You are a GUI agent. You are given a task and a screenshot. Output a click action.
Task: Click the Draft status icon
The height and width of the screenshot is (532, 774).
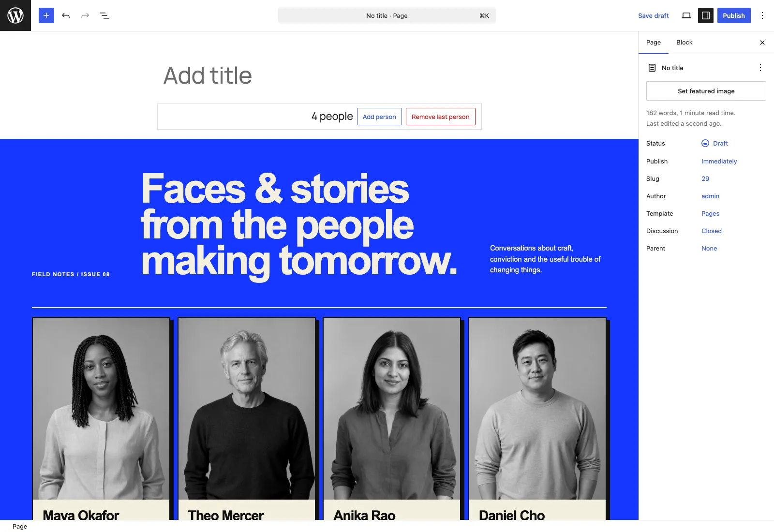705,143
